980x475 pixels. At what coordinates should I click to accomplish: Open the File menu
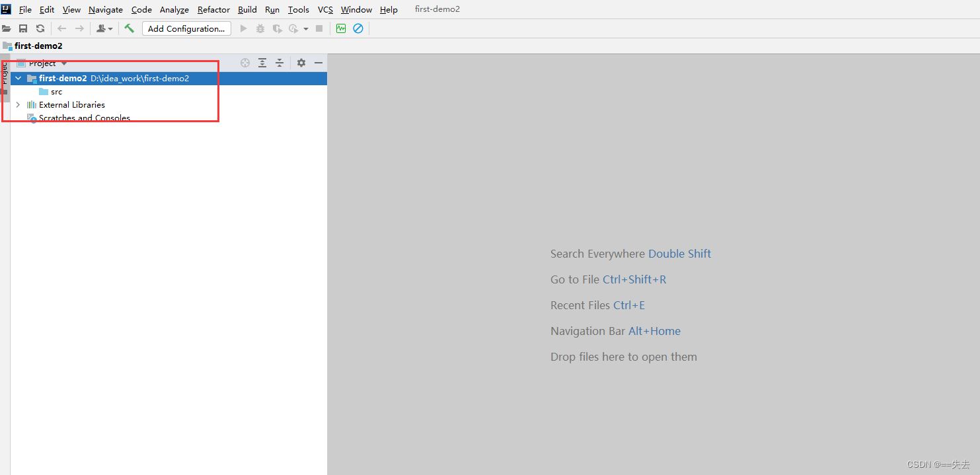coord(25,9)
